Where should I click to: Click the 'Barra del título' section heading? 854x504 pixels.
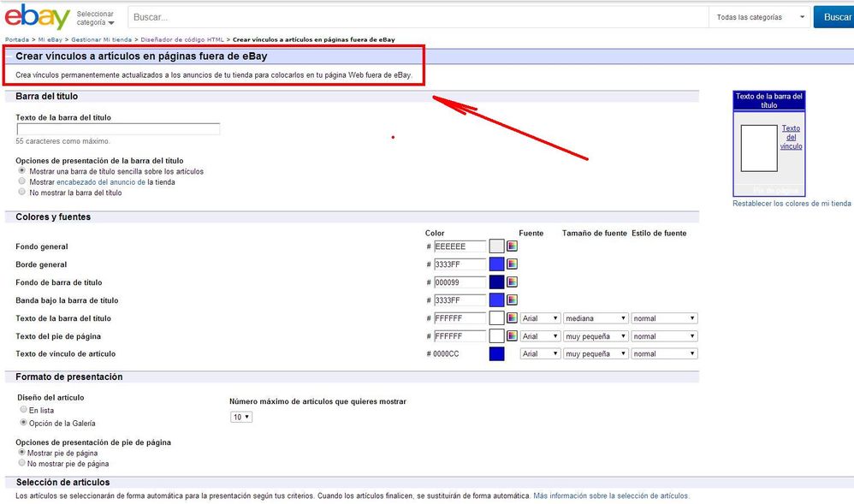pos(47,97)
